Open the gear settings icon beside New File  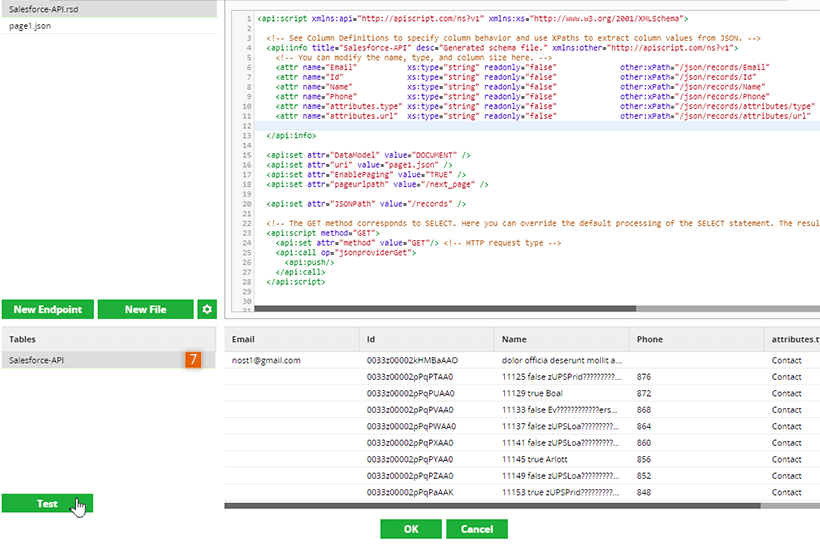click(x=207, y=309)
